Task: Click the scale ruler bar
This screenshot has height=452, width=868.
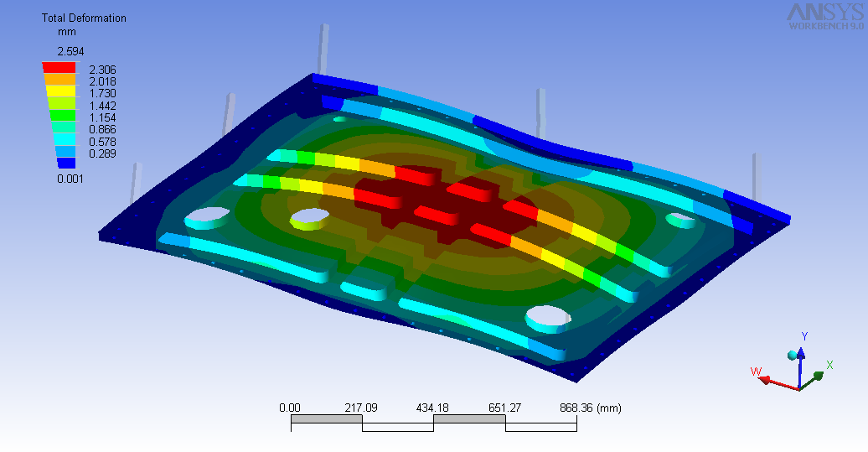Action: pyautogui.click(x=434, y=423)
